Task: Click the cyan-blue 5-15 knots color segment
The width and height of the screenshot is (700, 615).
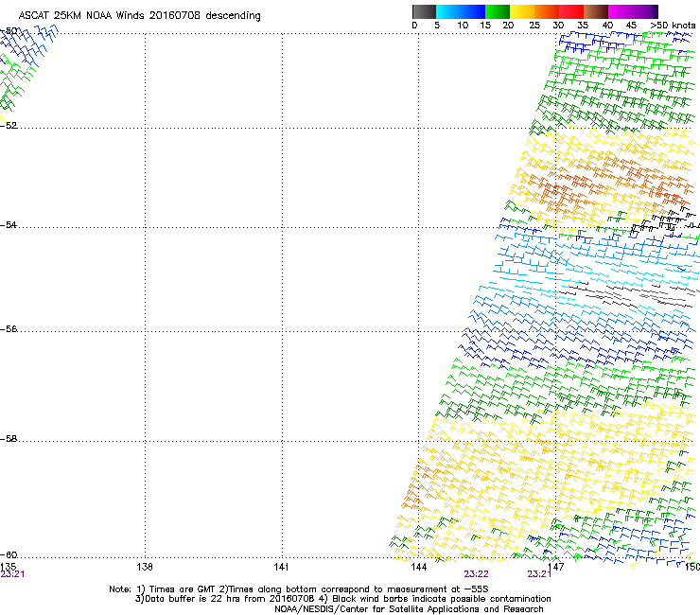Action: (461, 11)
